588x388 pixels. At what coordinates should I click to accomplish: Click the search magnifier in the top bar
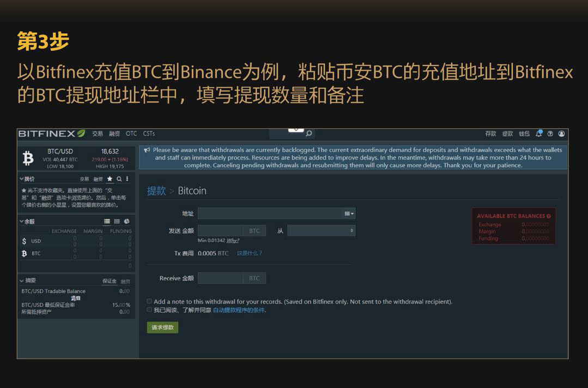[309, 134]
